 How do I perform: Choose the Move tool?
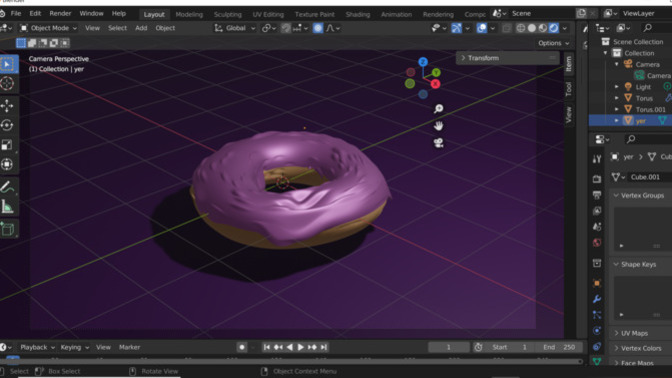tap(7, 105)
